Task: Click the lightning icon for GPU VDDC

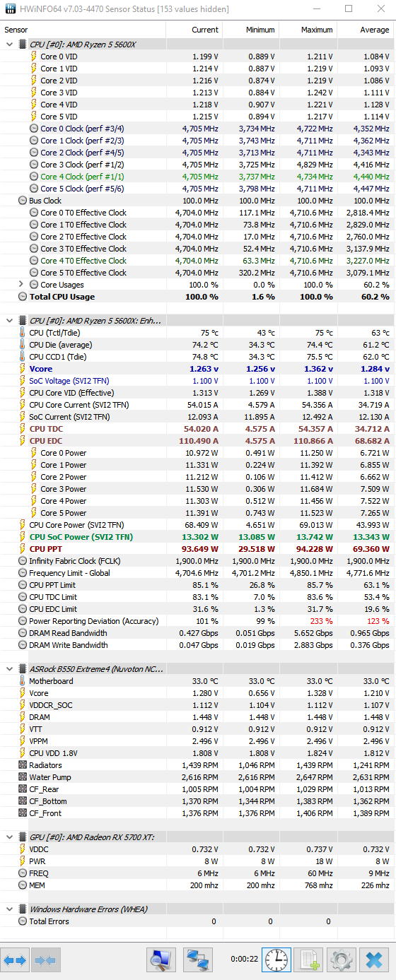Action: click(x=23, y=849)
